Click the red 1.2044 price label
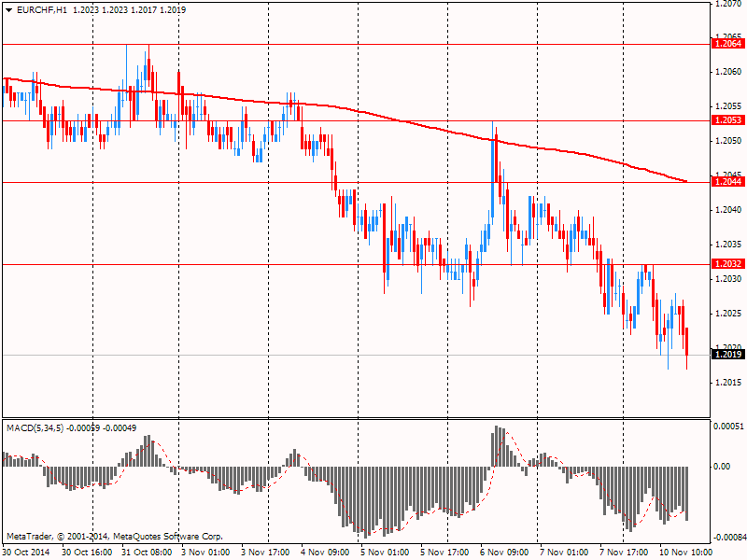 [x=727, y=182]
